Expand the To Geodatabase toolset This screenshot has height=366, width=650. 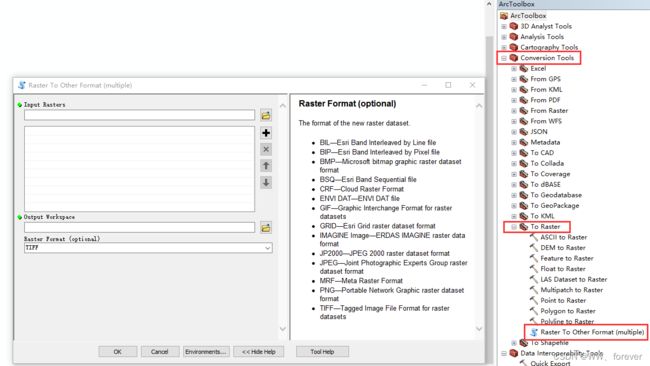click(514, 195)
